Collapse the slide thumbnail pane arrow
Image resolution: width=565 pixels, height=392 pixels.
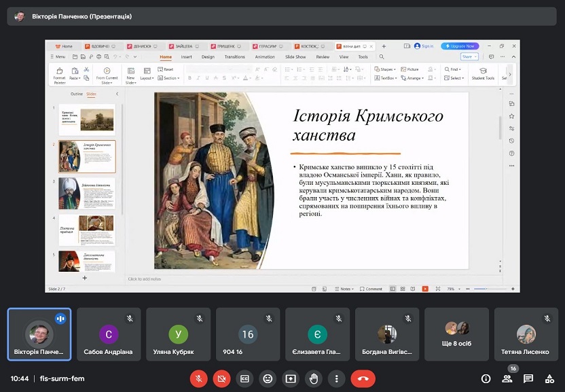pyautogui.click(x=117, y=94)
